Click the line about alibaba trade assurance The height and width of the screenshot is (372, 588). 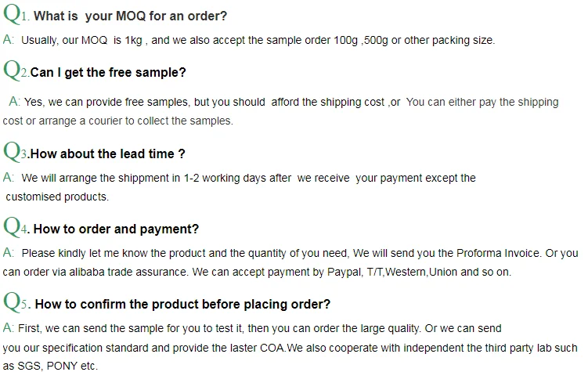(255, 272)
